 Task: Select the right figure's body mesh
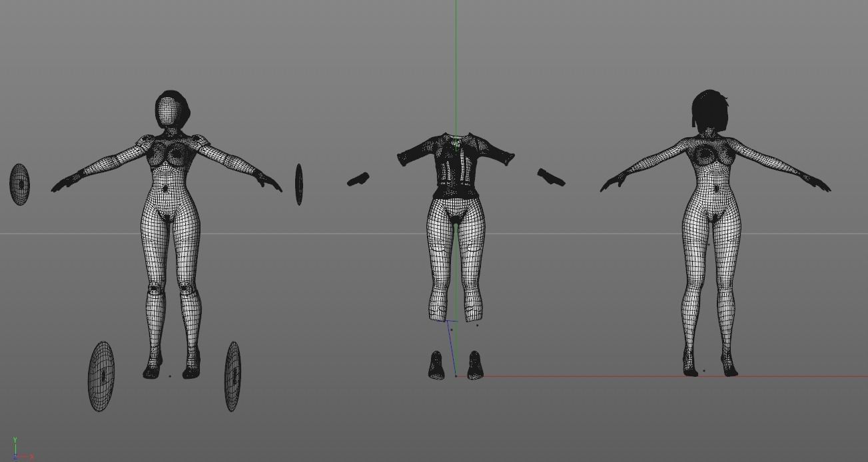[x=715, y=253]
